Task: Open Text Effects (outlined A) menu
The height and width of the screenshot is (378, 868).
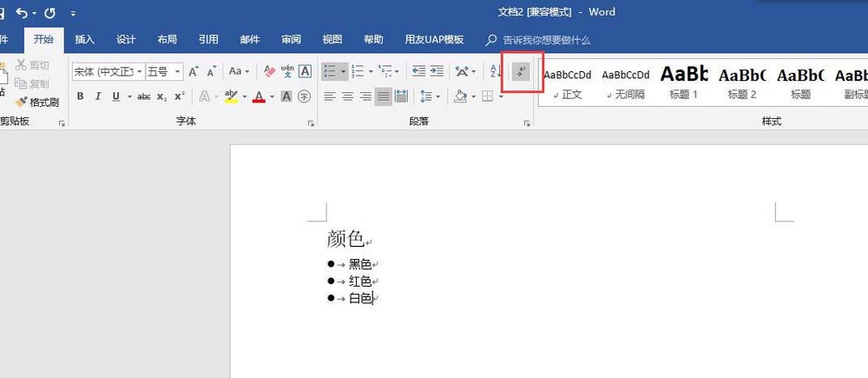Action: [x=204, y=96]
